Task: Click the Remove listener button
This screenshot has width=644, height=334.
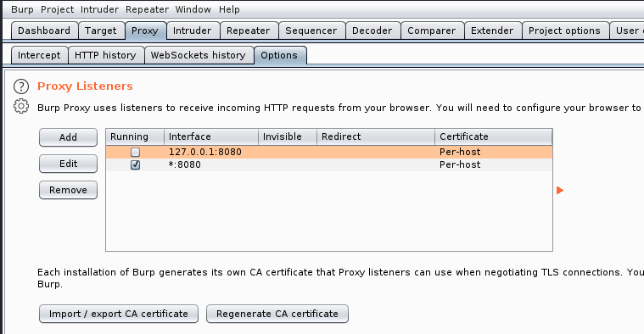Action: tap(68, 190)
